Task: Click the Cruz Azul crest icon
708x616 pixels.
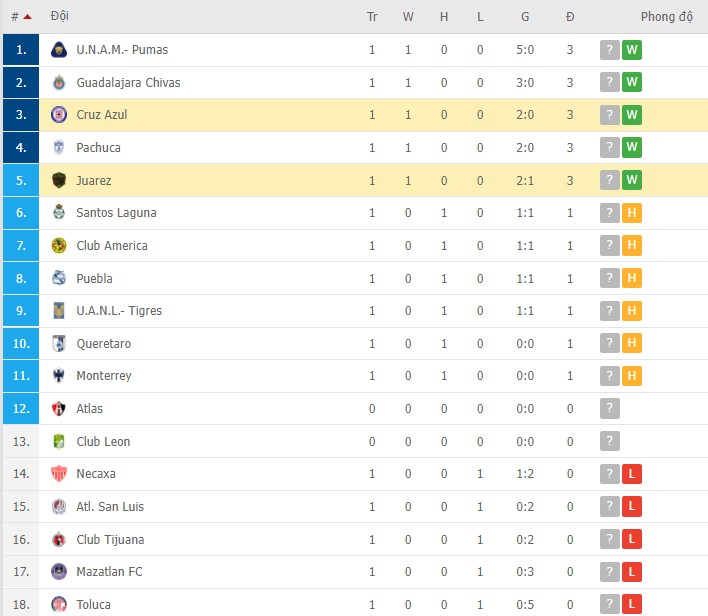Action: coord(58,115)
